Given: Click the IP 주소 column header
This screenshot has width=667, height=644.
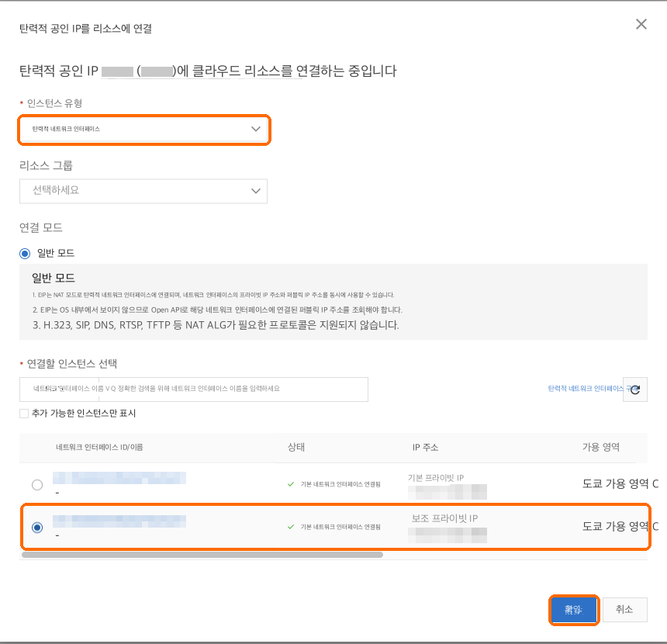Looking at the screenshot, I should [x=425, y=448].
